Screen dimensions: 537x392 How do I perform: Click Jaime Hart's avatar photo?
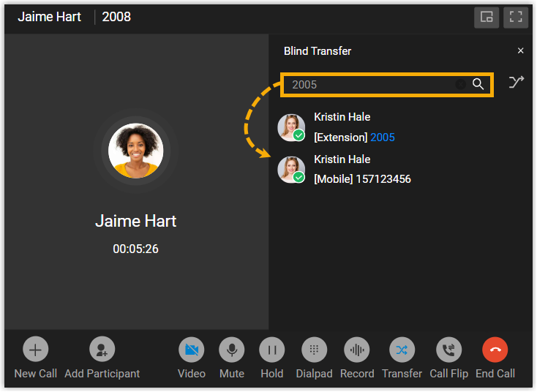[135, 151]
